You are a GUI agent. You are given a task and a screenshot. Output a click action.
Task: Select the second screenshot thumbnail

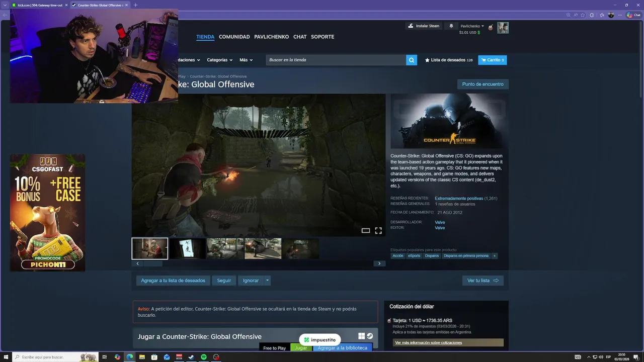click(187, 248)
